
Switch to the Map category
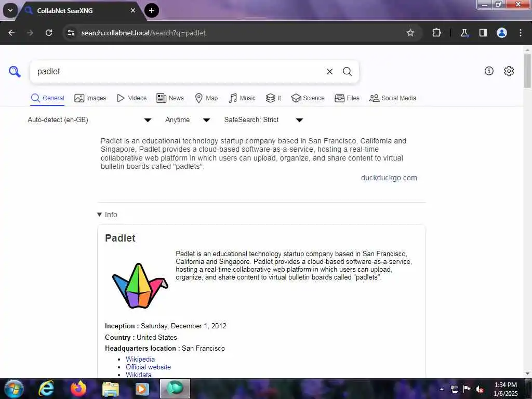(206, 98)
